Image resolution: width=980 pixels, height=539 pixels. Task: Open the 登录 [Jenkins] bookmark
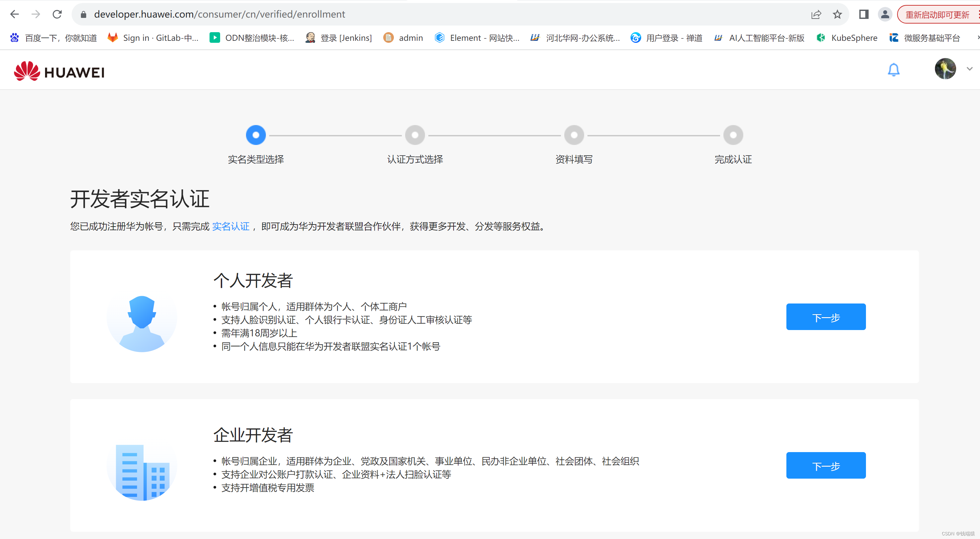tap(338, 38)
